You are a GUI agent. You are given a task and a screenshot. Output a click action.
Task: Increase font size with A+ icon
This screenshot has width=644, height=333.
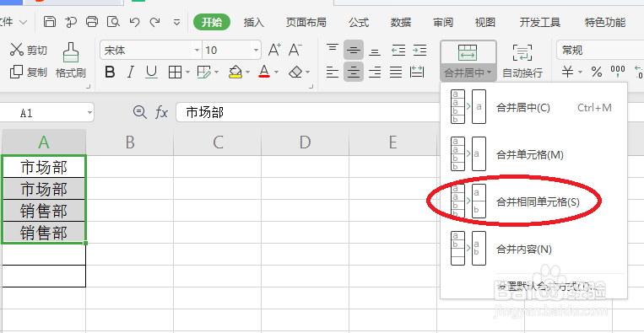274,50
